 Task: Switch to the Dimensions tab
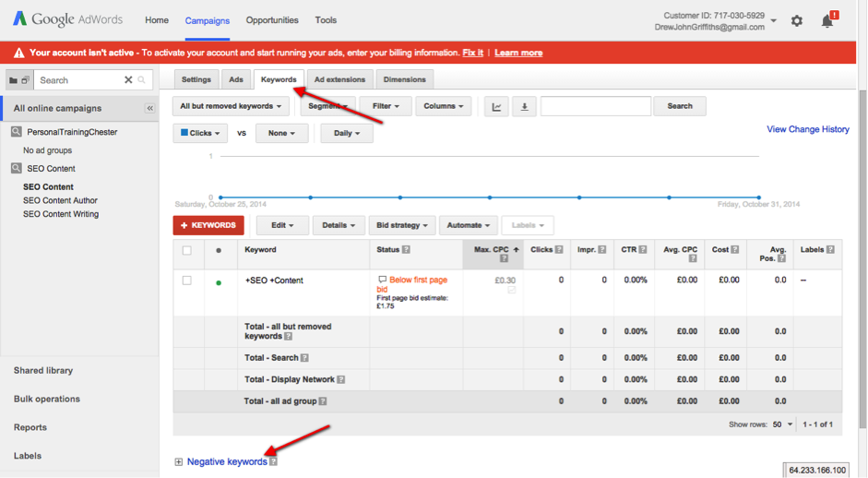[x=405, y=79]
